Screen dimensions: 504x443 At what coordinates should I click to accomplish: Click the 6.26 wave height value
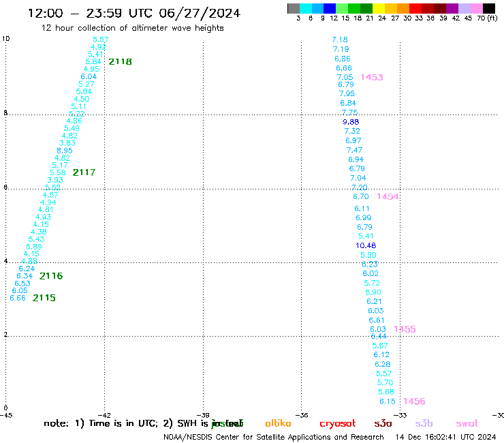pos(383,364)
